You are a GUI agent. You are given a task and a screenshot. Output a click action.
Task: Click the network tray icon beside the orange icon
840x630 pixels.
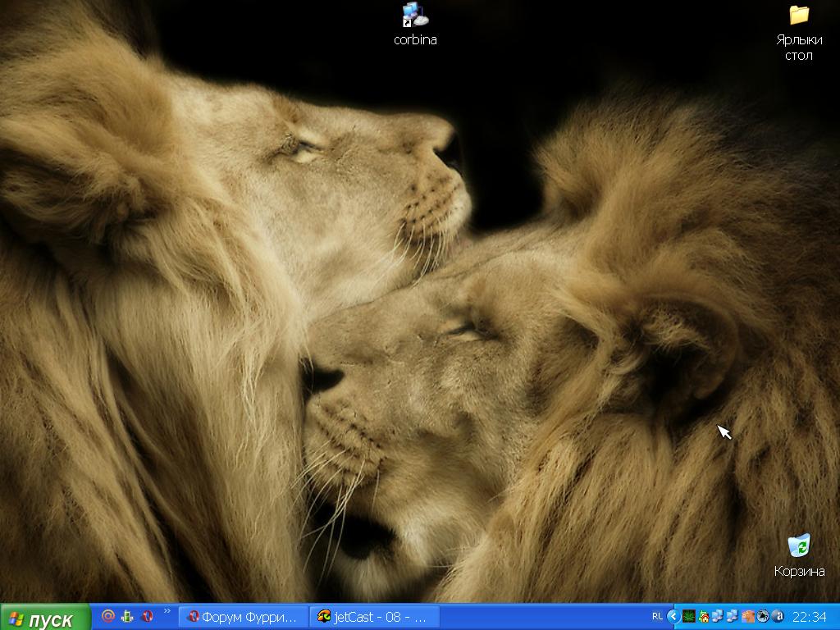[733, 616]
